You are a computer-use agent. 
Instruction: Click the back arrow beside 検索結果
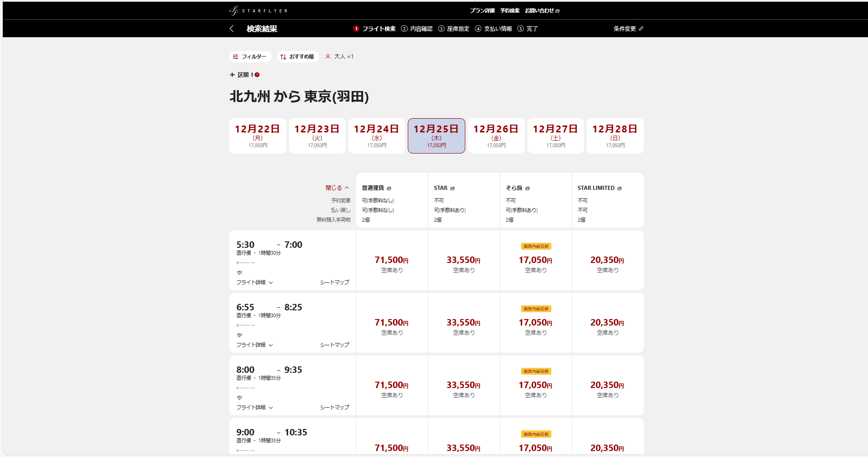231,29
